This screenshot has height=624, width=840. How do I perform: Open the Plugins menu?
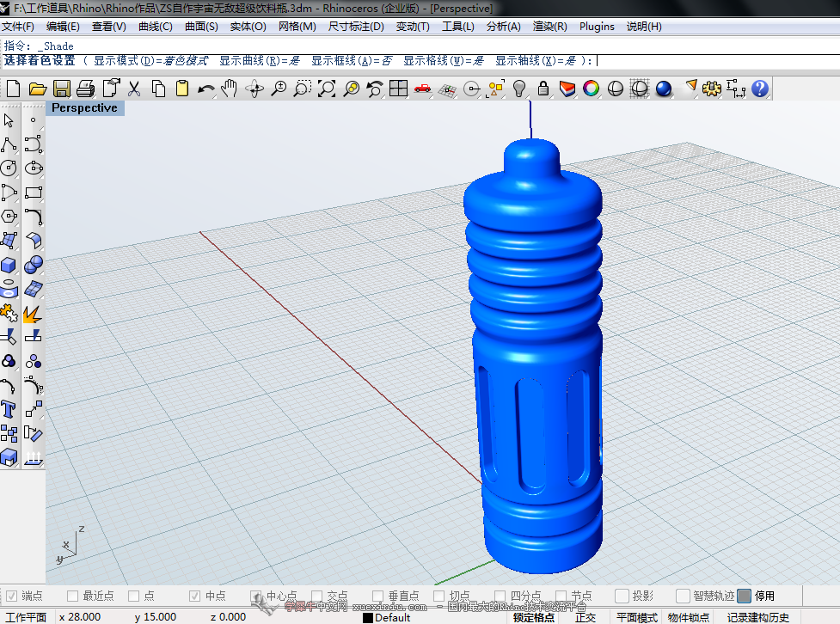(x=597, y=27)
